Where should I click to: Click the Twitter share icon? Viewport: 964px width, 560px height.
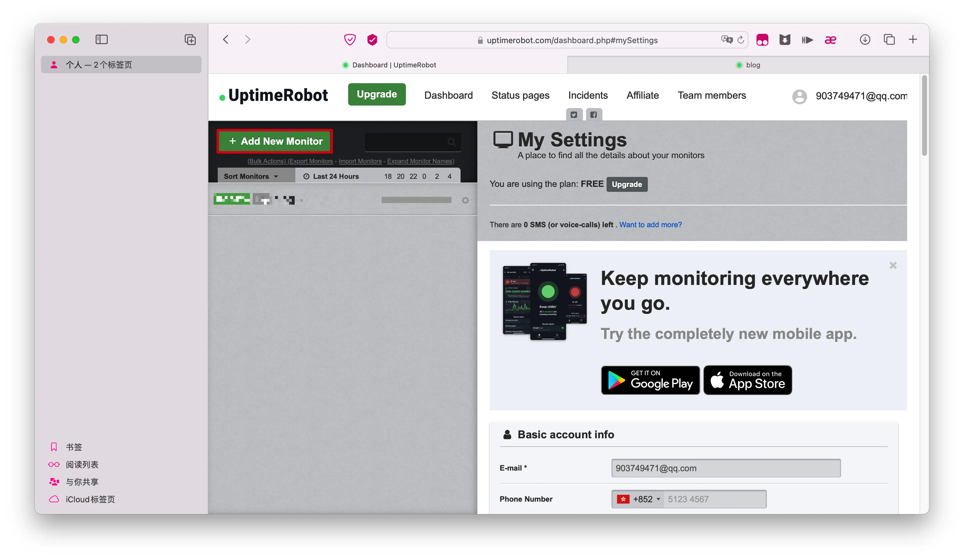[x=574, y=115]
